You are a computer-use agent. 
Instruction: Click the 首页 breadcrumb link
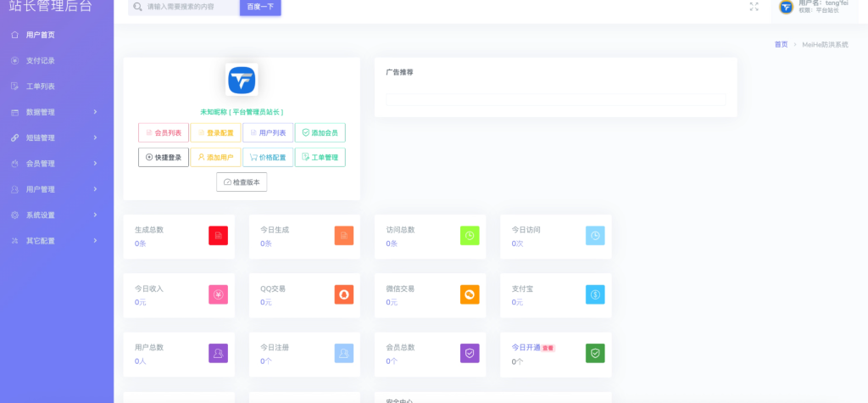pos(781,44)
